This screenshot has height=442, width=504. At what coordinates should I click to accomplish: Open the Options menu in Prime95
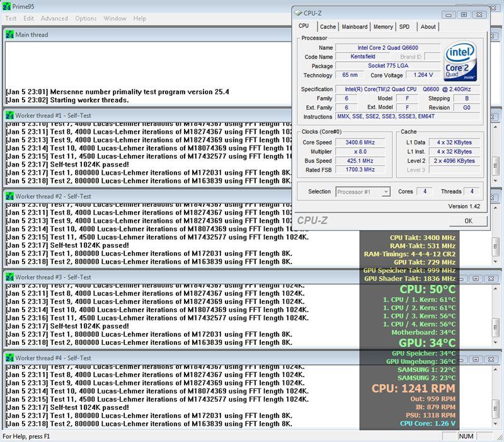coord(86,18)
